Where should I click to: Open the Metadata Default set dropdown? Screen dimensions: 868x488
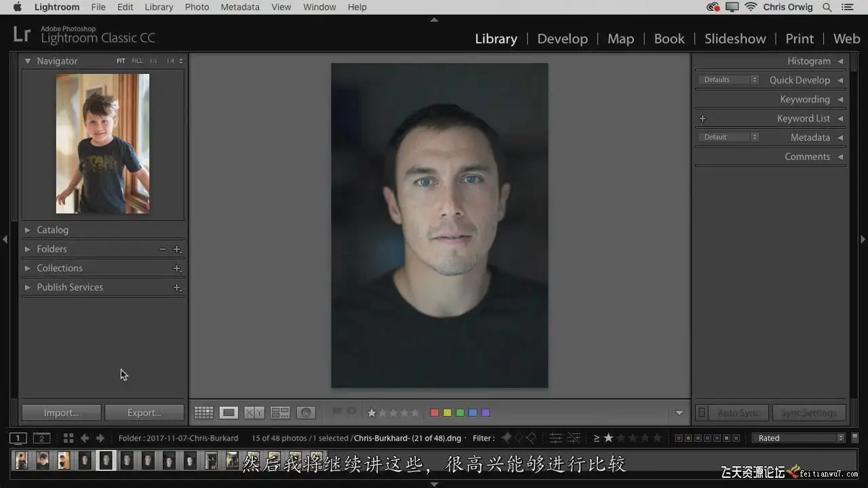click(x=728, y=137)
